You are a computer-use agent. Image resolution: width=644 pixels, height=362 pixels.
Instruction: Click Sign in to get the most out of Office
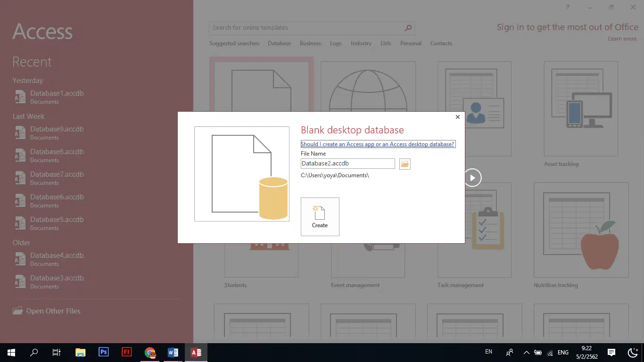coord(567,27)
